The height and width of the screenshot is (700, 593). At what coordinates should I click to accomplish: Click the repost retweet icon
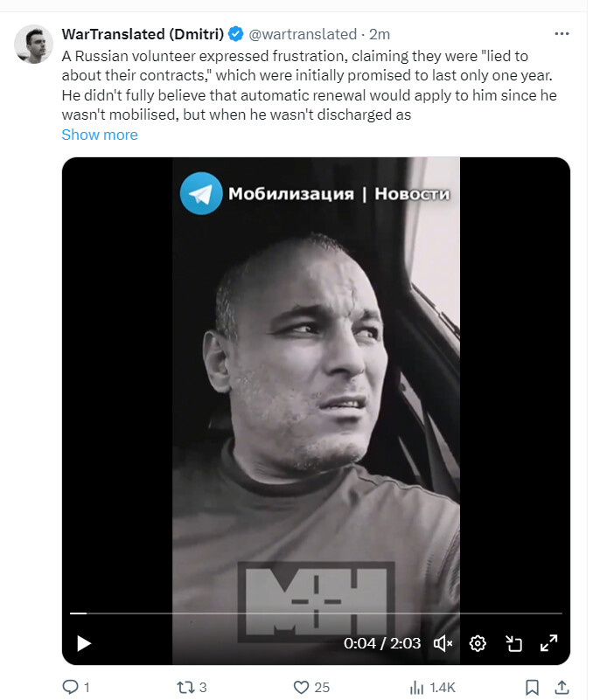pyautogui.click(x=185, y=687)
